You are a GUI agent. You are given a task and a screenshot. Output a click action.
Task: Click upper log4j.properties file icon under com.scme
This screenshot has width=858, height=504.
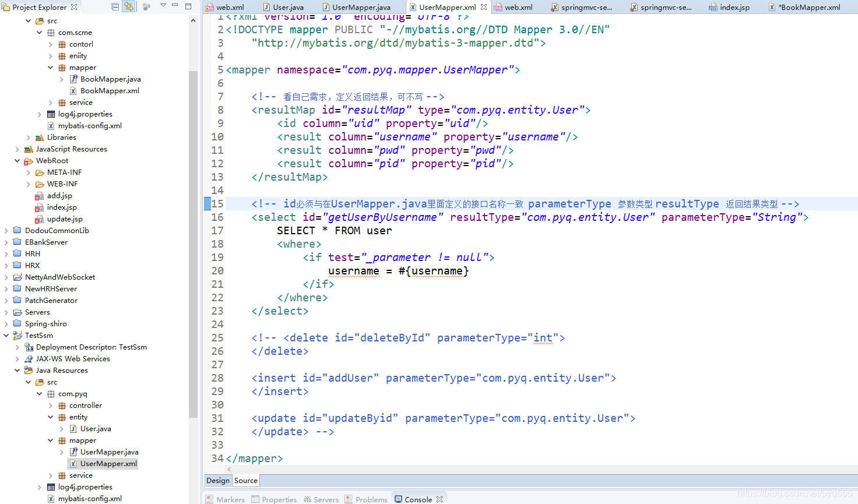pos(51,114)
